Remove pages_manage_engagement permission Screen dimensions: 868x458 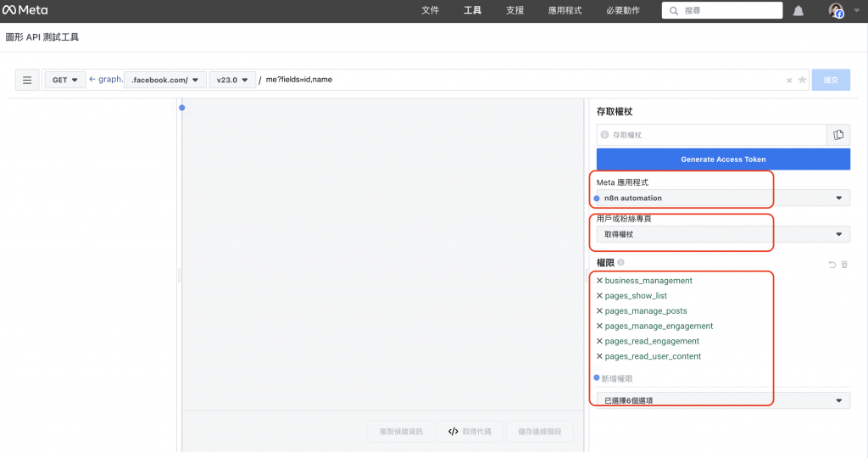(599, 327)
